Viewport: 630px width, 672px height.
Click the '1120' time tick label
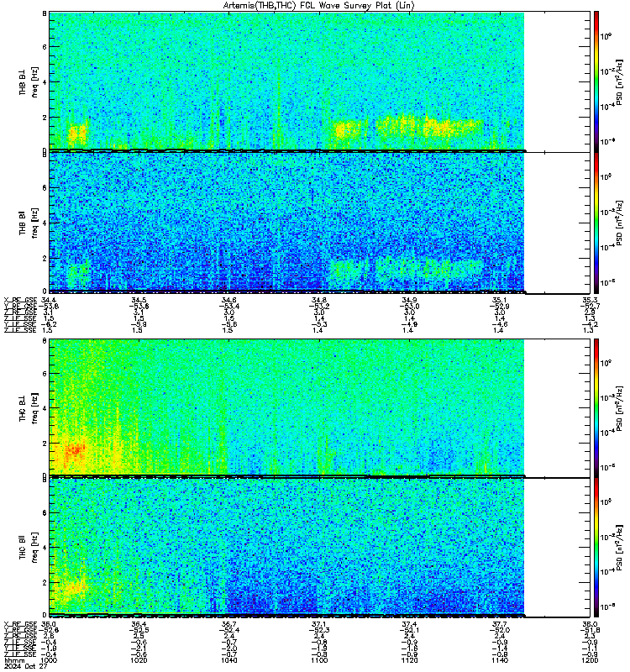click(409, 660)
